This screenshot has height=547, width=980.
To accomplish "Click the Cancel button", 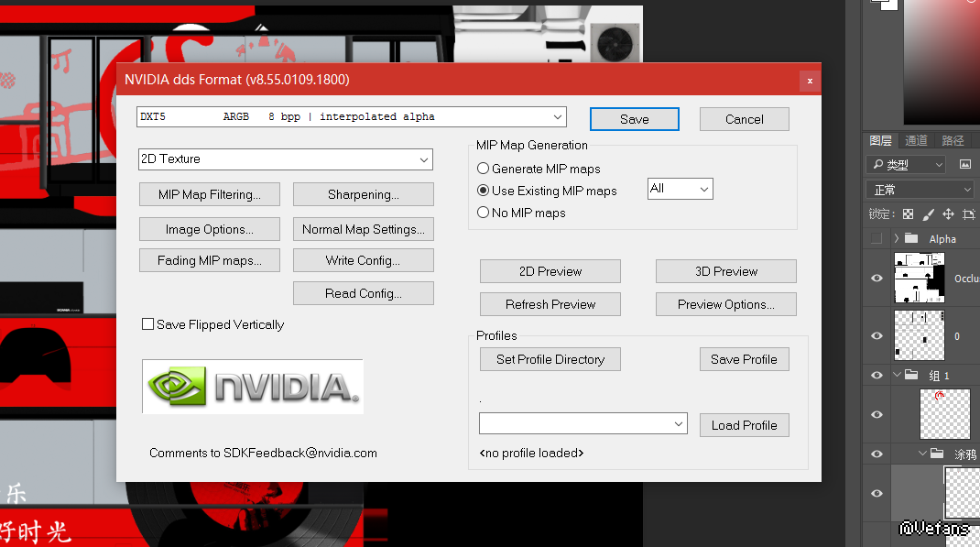I will [745, 119].
